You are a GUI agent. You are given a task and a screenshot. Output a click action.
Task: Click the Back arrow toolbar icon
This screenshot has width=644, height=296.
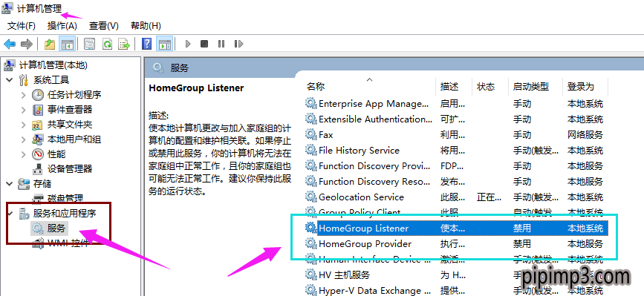point(10,44)
